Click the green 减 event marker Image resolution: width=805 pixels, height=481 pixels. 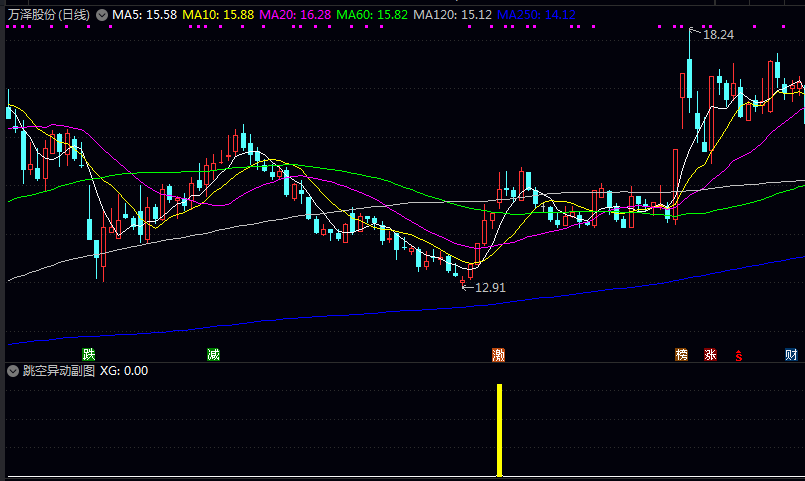(214, 354)
